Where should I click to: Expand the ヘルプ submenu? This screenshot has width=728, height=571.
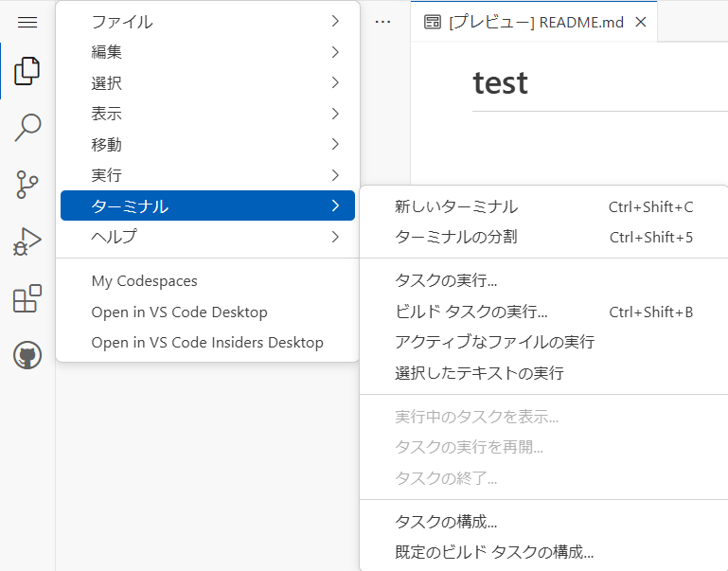pyautogui.click(x=207, y=237)
